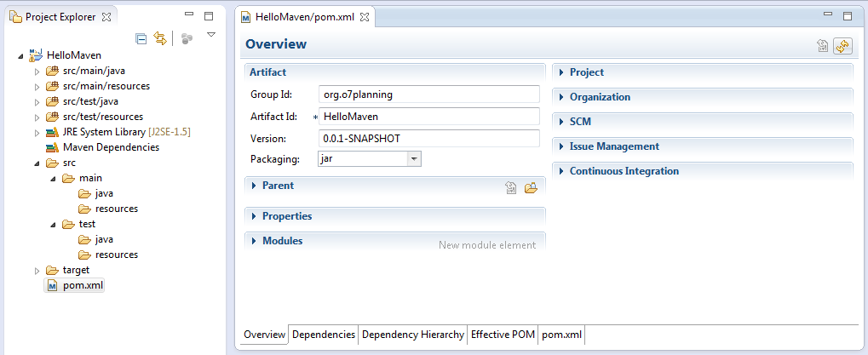This screenshot has height=355, width=868.
Task: Click the Maven Dependencies library icon
Action: click(x=52, y=147)
